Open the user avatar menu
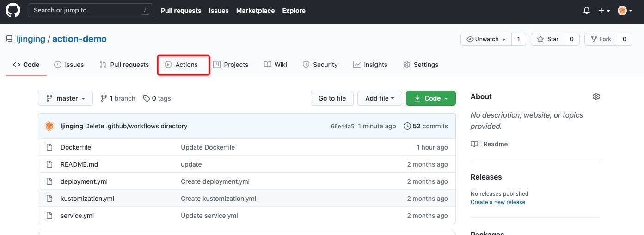644x235 pixels. point(625,10)
